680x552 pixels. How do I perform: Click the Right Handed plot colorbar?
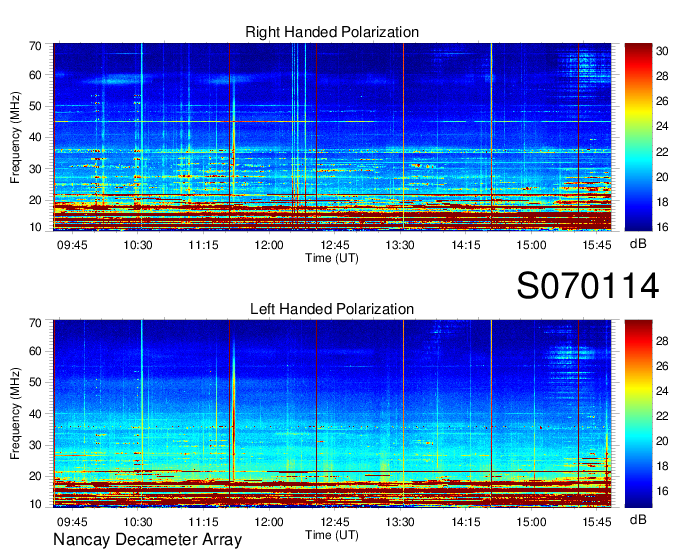[638, 137]
